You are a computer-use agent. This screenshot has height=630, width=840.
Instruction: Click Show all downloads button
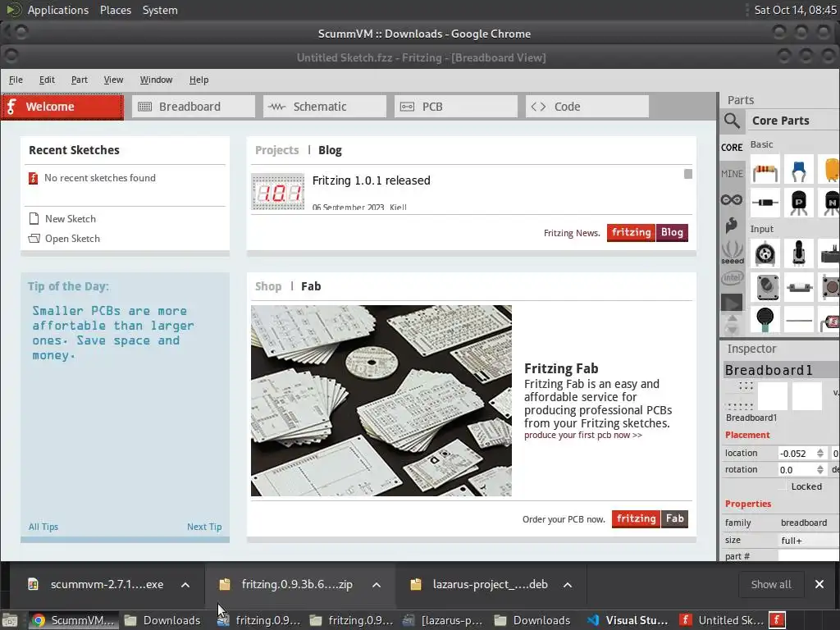click(x=771, y=584)
